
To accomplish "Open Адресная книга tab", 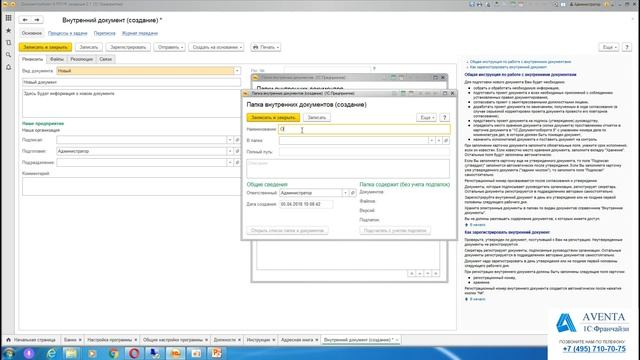I will (x=297, y=340).
